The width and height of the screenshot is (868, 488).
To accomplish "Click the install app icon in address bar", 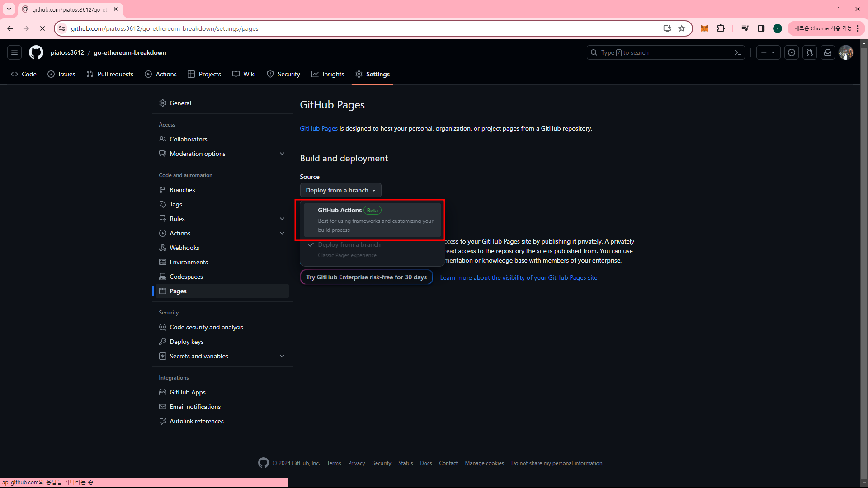I will (667, 28).
